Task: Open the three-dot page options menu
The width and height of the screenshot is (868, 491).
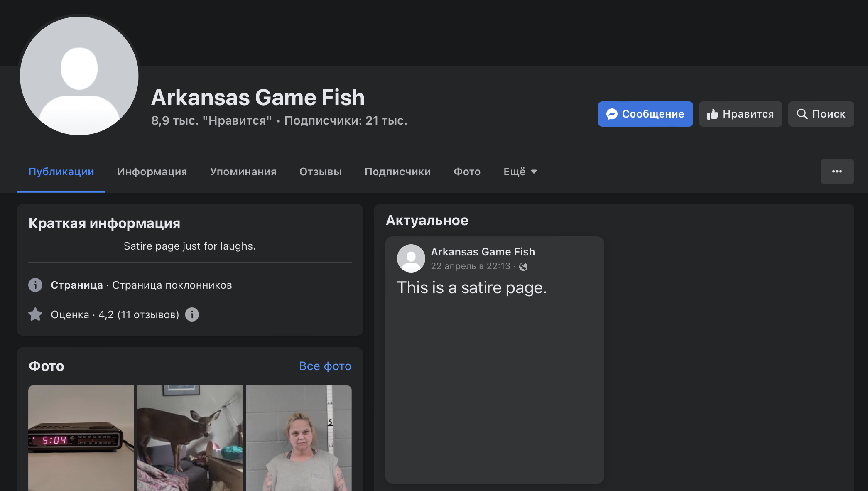Action: [837, 172]
